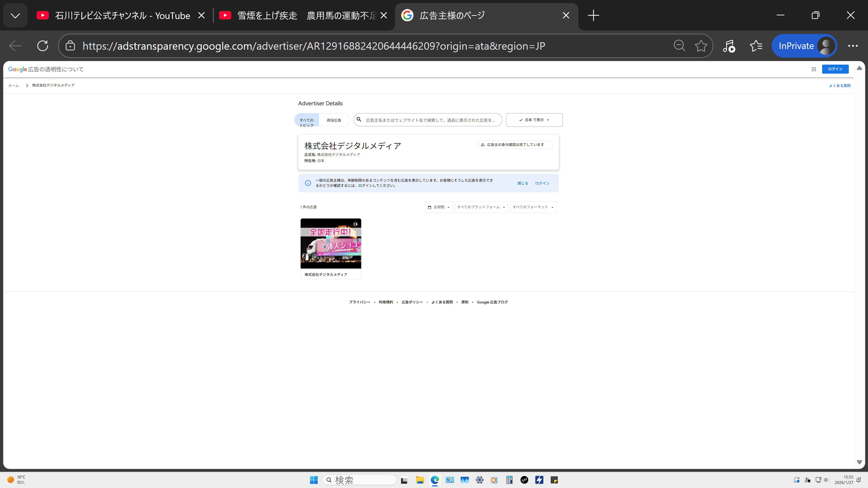The width and height of the screenshot is (868, 488).
Task: Close the 広告主様のページ tab
Action: coord(566,16)
